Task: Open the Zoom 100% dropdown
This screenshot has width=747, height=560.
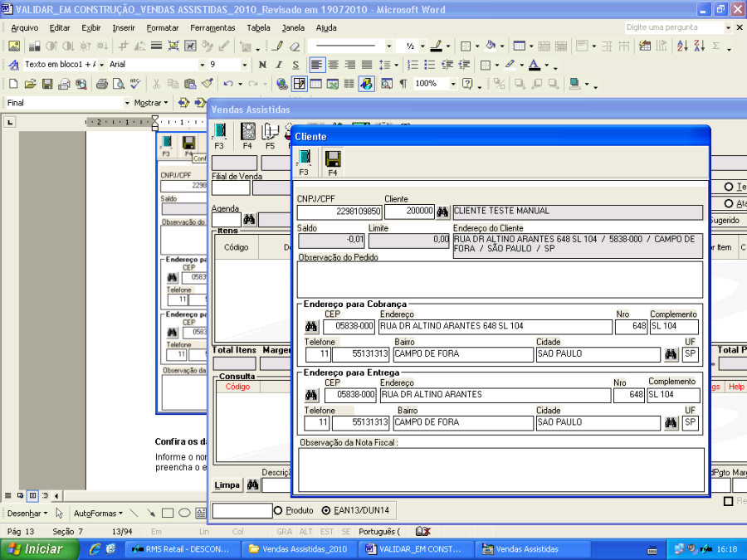Action: (453, 85)
